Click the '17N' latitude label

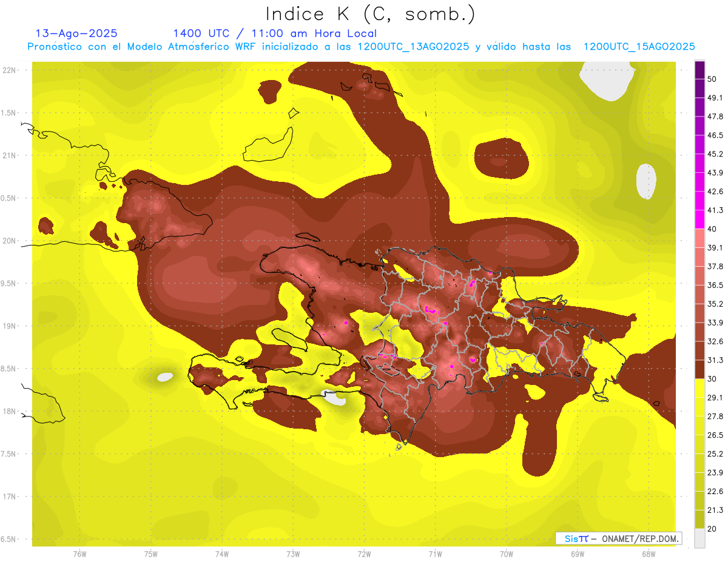click(x=8, y=497)
